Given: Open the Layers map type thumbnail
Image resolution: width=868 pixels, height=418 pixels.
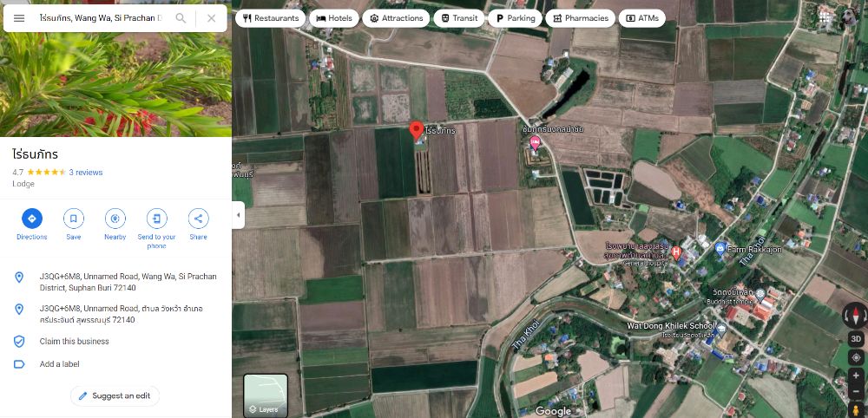Looking at the screenshot, I should (266, 395).
